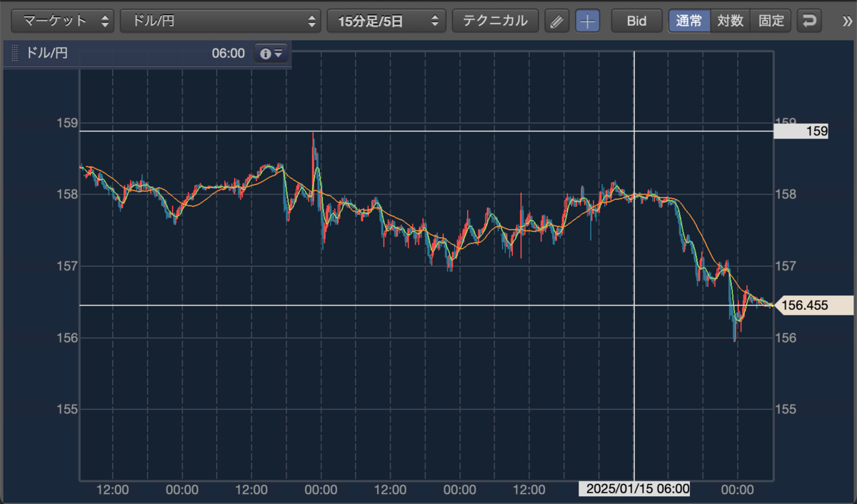Click the 156.455 current price label
The image size is (857, 504).
[x=813, y=306]
